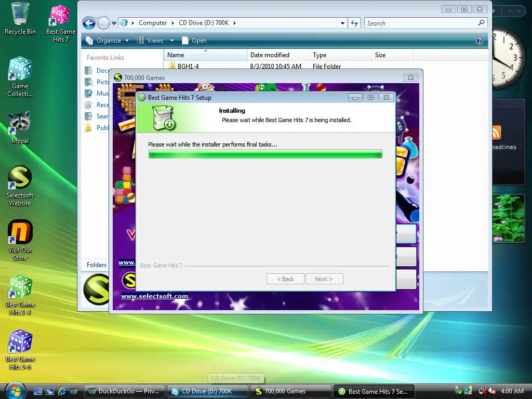Expand the address bar history dropdown
532x399 pixels.
(x=343, y=23)
